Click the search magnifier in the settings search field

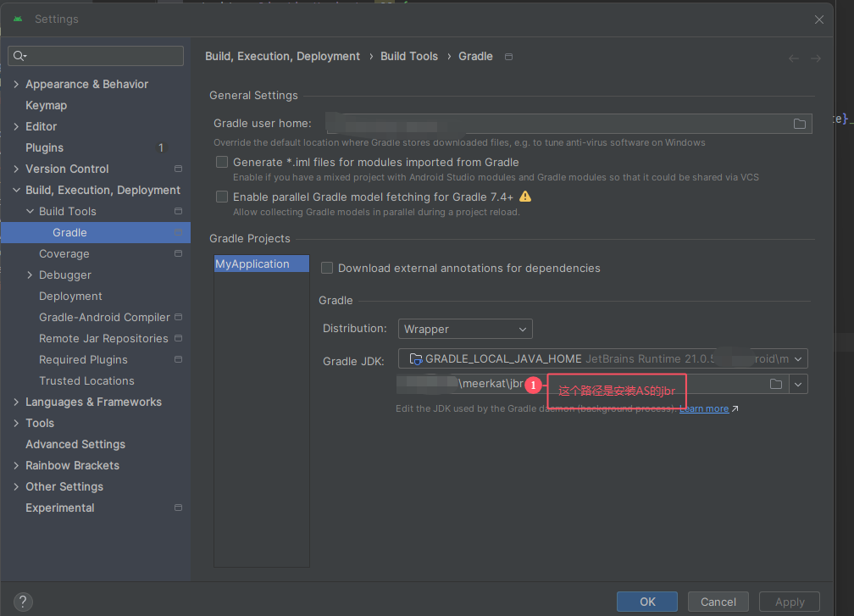click(19, 55)
